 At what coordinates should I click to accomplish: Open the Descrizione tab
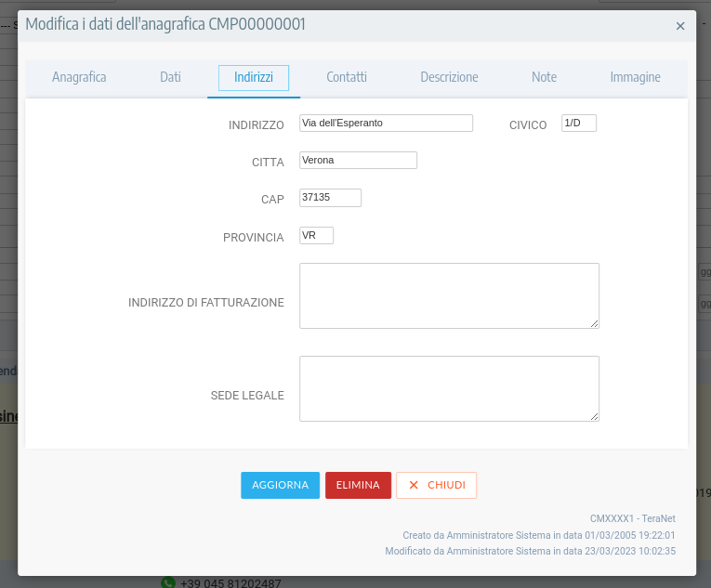[449, 77]
